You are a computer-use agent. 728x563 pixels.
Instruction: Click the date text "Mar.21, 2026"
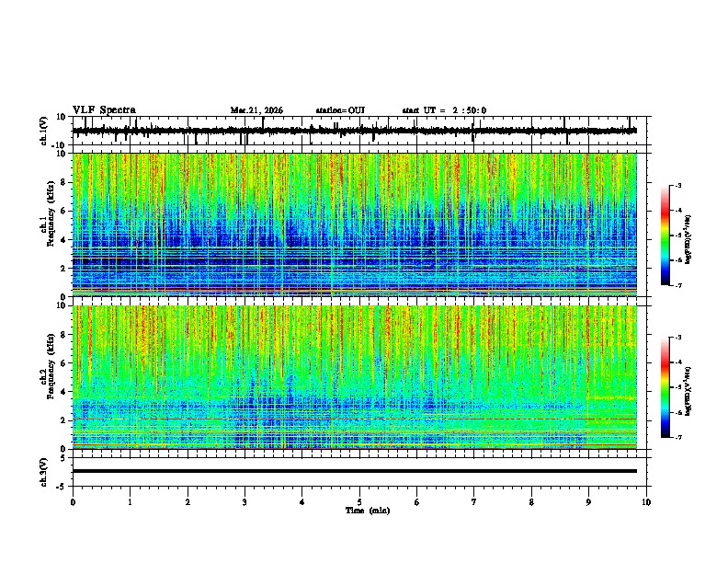click(256, 110)
